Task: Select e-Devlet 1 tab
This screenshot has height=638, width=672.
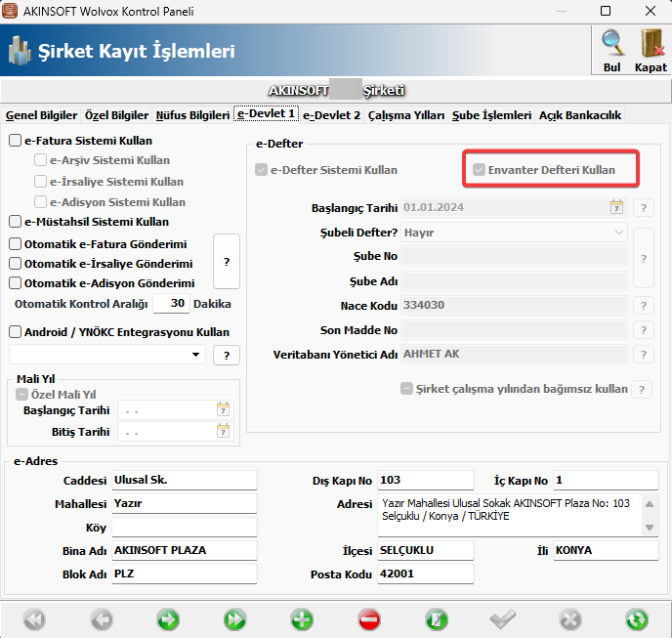Action: [266, 114]
